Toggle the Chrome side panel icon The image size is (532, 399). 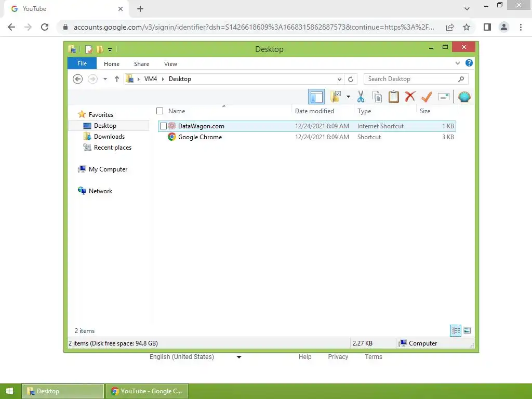[x=487, y=27]
